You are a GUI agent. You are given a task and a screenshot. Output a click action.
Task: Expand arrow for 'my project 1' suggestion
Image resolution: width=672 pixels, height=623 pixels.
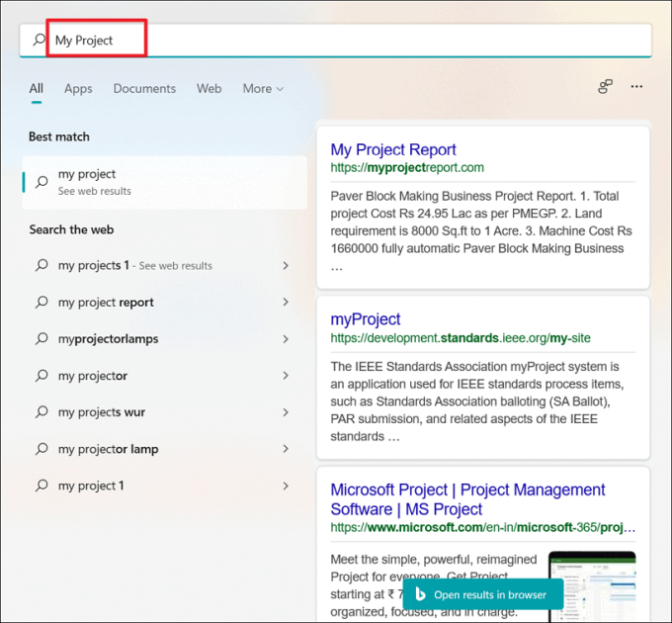pyautogui.click(x=286, y=486)
